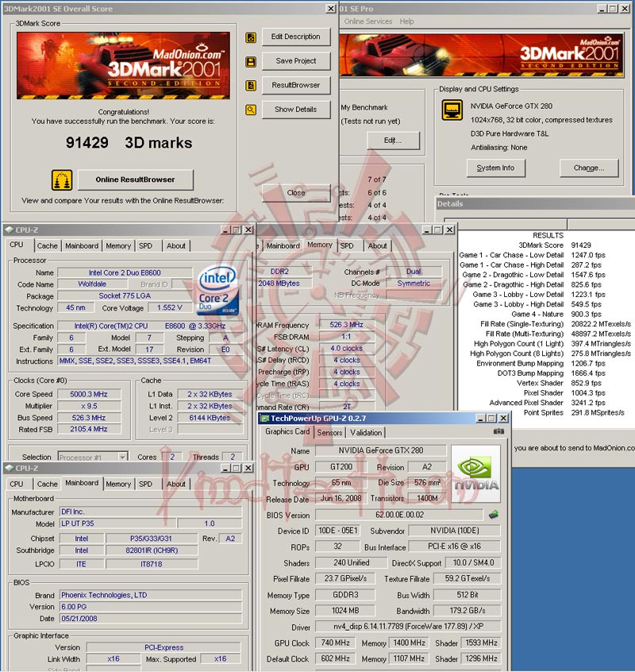Click the GPU-Z BIOS save chip icon
The image size is (635, 672).
(493, 514)
